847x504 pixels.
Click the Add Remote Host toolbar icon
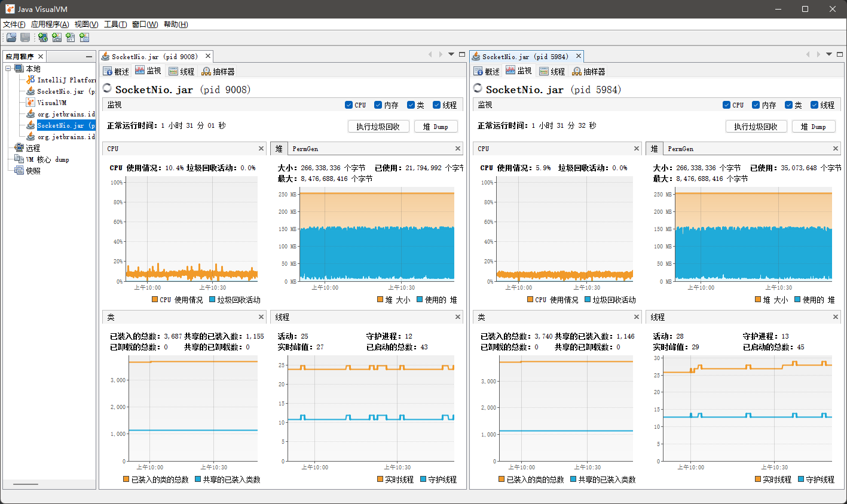[x=42, y=38]
